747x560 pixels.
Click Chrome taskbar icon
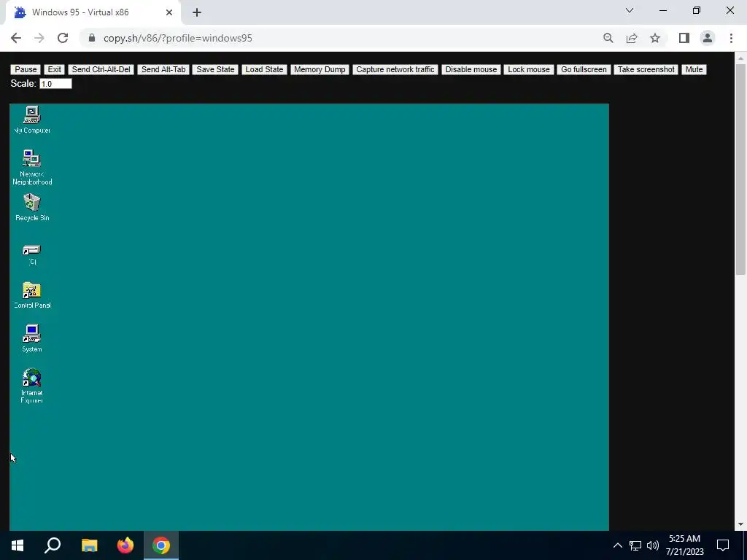coord(161,545)
